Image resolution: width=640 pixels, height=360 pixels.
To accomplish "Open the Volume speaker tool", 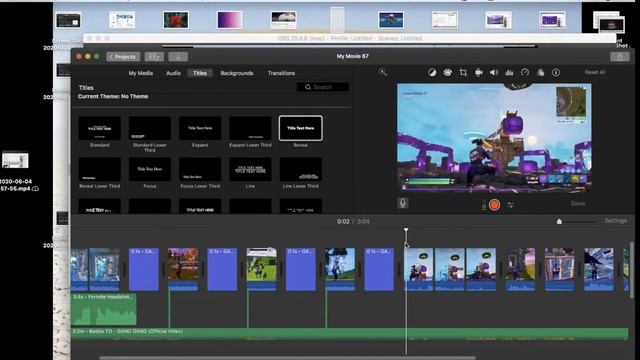I will point(494,73).
